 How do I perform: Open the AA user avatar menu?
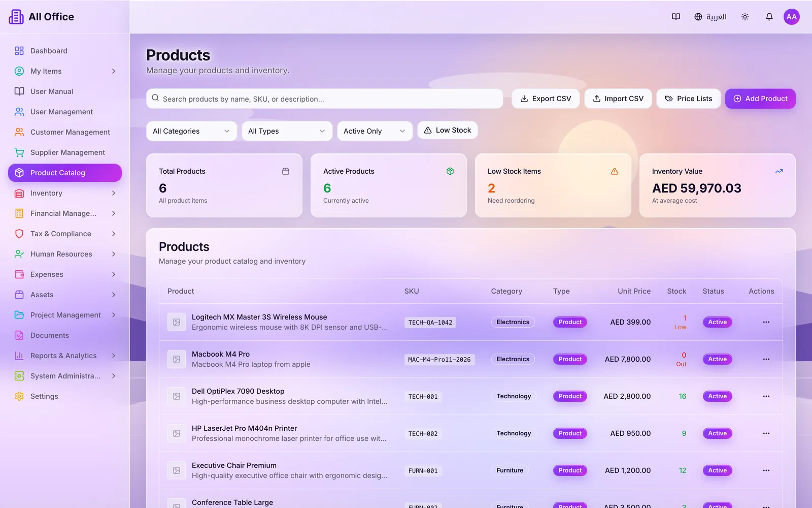point(792,17)
